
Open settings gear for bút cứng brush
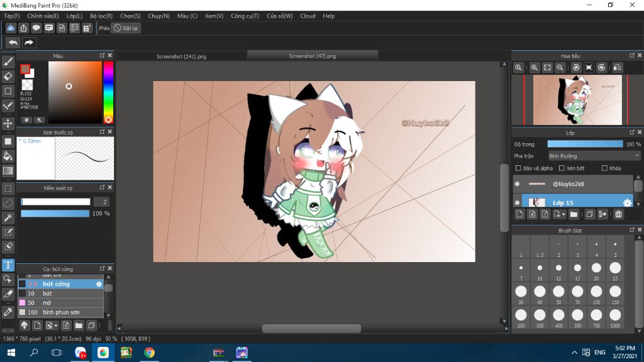(x=99, y=284)
